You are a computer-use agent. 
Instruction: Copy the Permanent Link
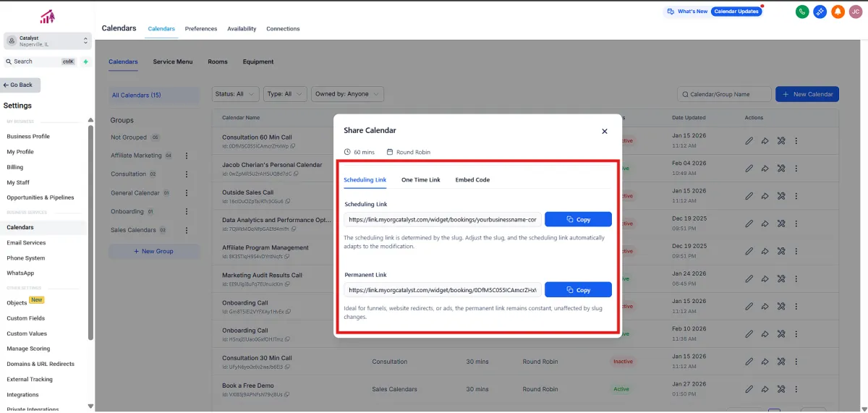coord(578,290)
